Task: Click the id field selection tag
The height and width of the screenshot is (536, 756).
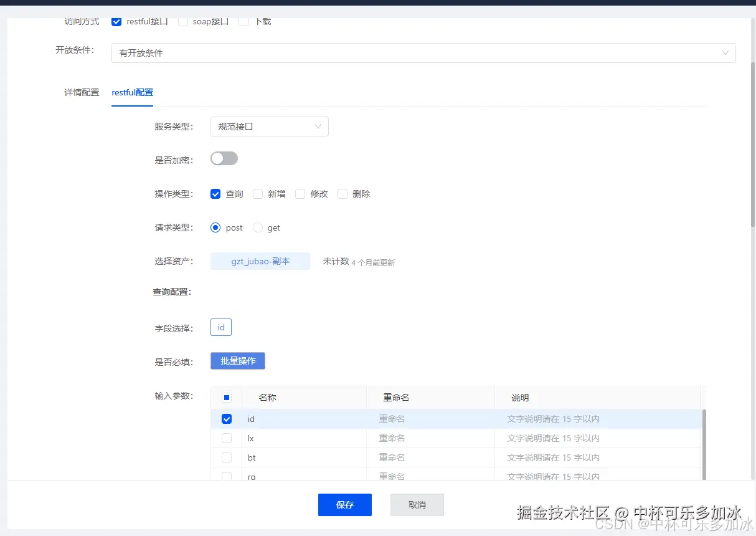Action: tap(221, 327)
